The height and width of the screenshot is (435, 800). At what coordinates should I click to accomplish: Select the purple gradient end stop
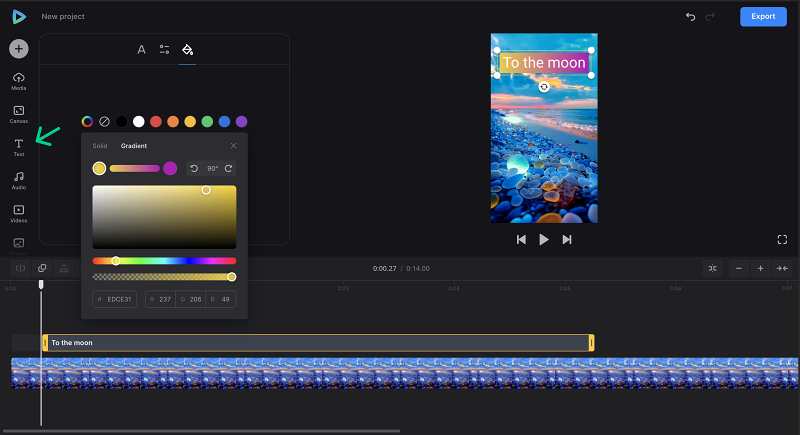pyautogui.click(x=170, y=168)
